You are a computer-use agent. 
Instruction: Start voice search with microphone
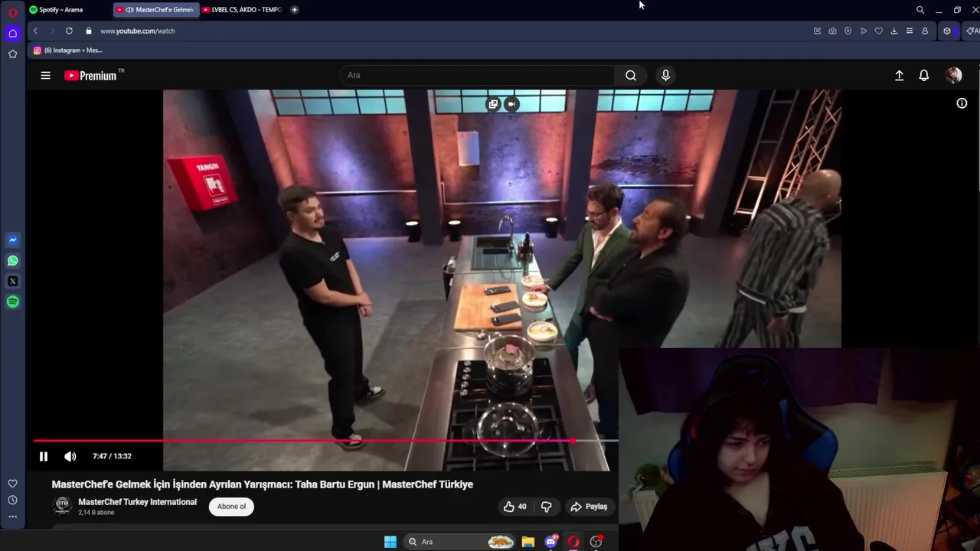(665, 75)
